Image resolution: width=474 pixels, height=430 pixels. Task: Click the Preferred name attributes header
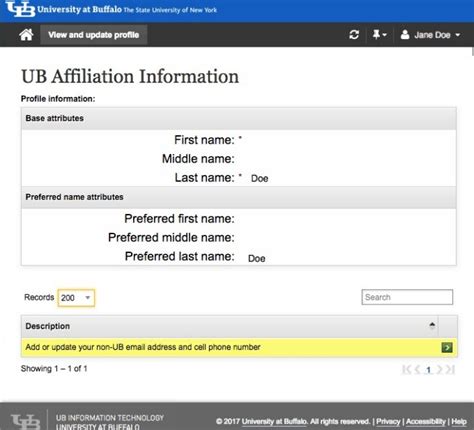[239, 197]
